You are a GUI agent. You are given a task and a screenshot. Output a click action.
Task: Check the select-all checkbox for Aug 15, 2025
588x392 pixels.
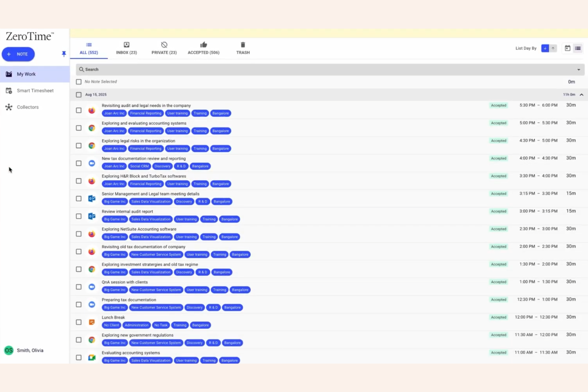[78, 95]
